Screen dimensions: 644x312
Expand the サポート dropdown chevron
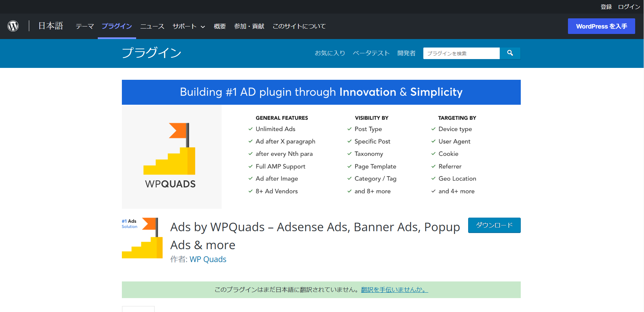point(203,27)
